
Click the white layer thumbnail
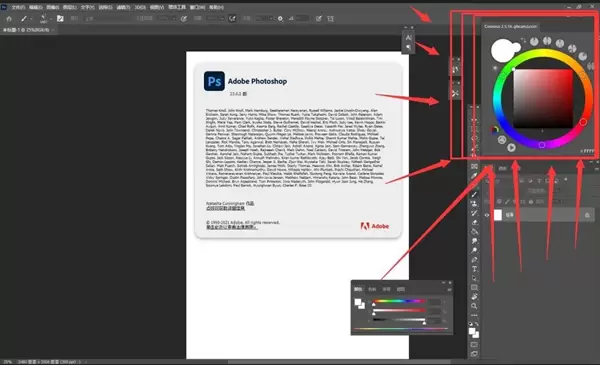point(497,215)
